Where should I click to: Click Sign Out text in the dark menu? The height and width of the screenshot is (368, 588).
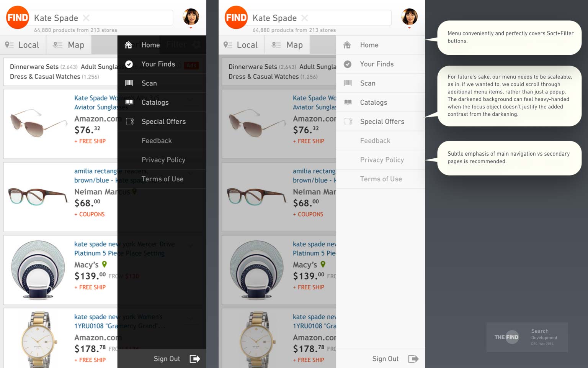coord(167,359)
